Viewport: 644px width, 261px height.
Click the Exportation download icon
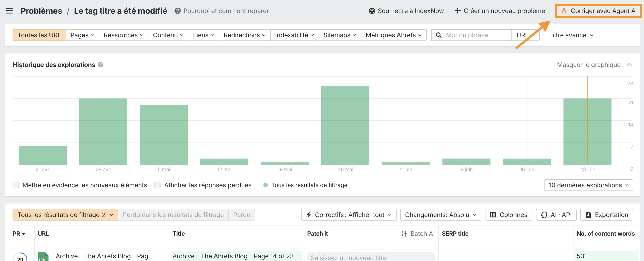[x=588, y=215]
